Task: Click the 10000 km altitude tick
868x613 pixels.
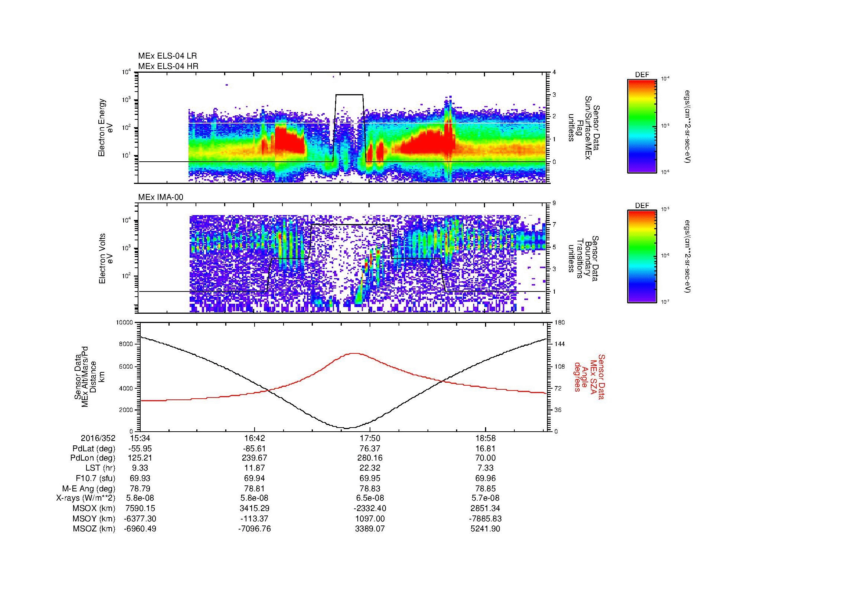Action: coord(125,323)
